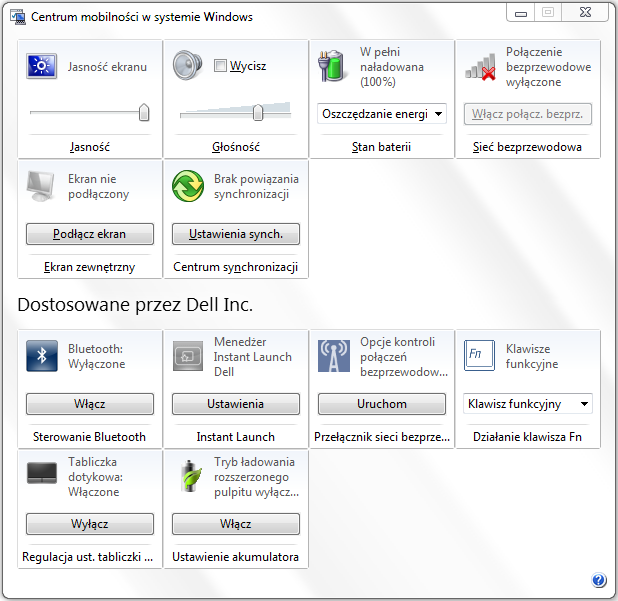Click the Dell Instant Launch icon
The image size is (618, 601).
coord(188,356)
